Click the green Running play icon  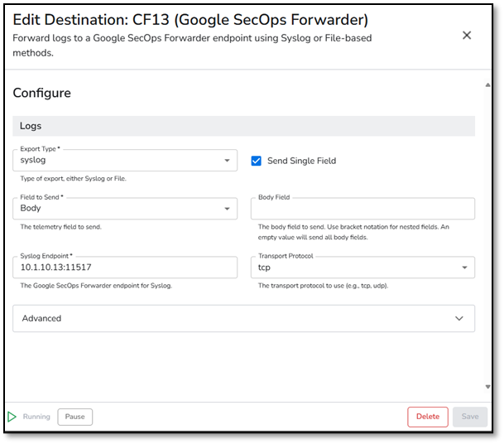12,417
